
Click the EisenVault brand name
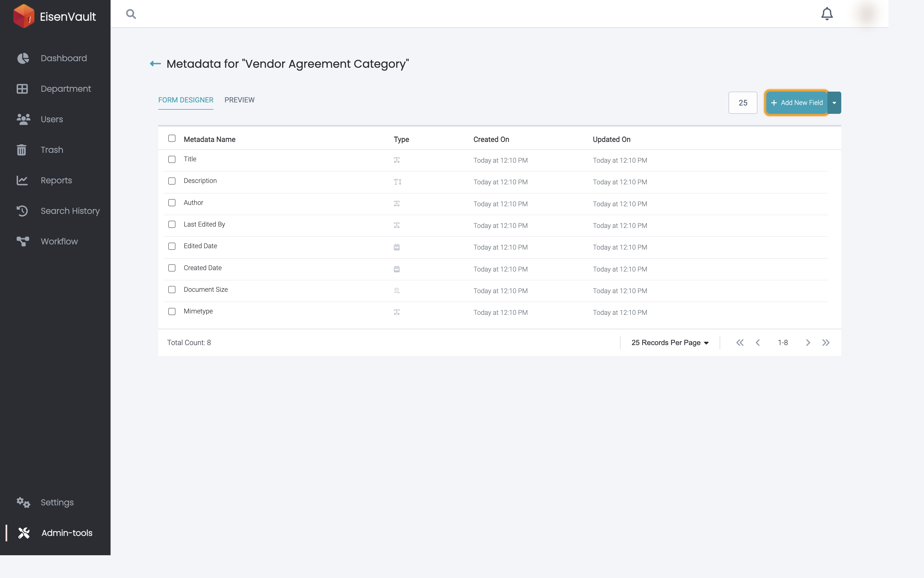tap(68, 17)
